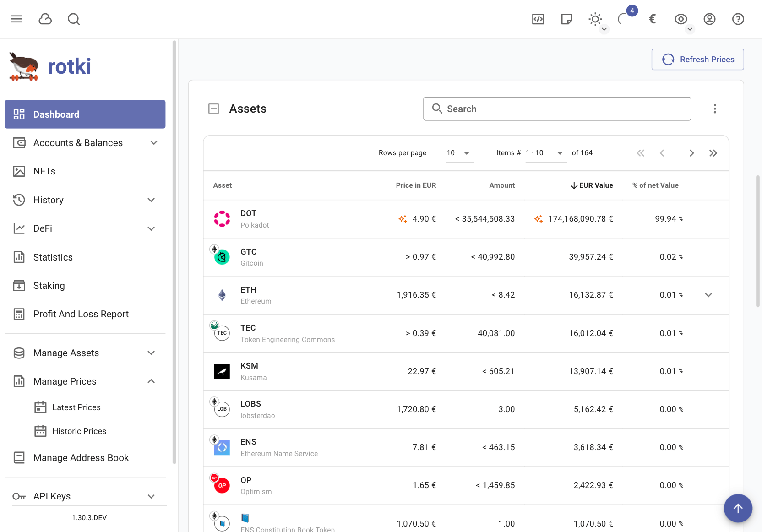This screenshot has width=762, height=532.
Task: Open the euro currency selector
Action: (x=653, y=19)
